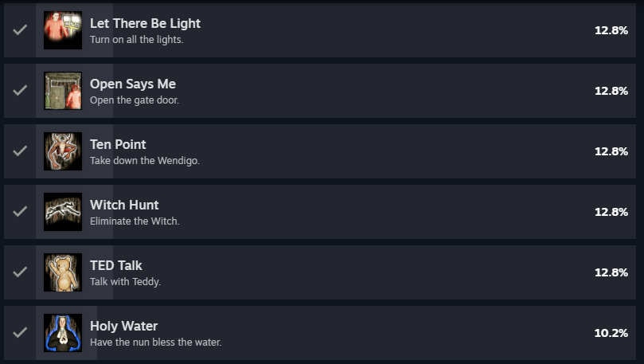
Task: Click the Holy Water achievement title
Action: coord(123,326)
